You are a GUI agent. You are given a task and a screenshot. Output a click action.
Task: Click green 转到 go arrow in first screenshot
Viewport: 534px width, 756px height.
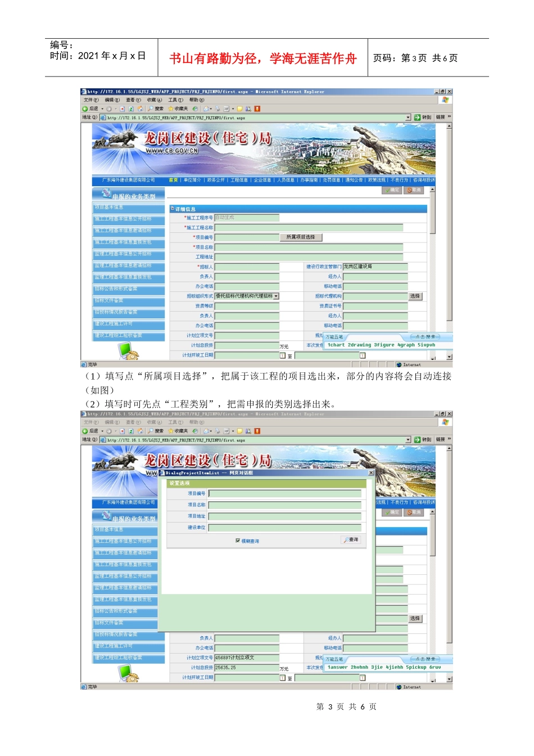pos(418,118)
